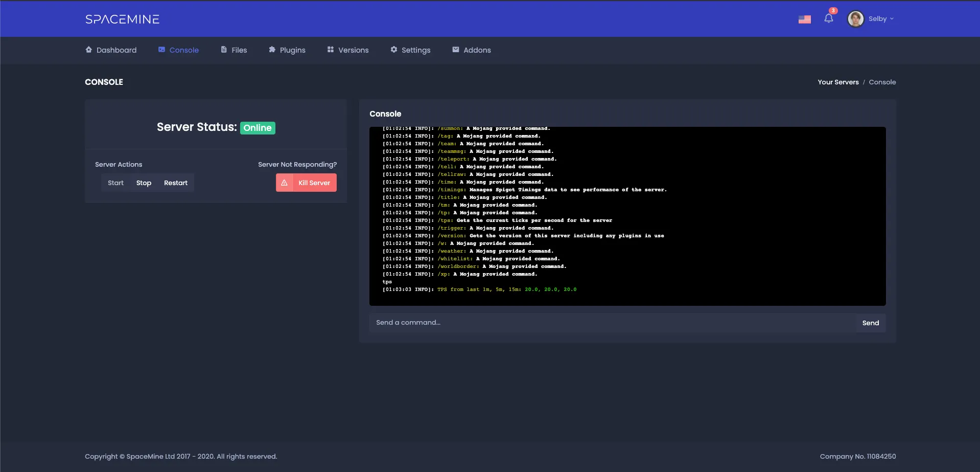The image size is (980, 472).
Task: Open the Addons tab
Action: coord(471,50)
